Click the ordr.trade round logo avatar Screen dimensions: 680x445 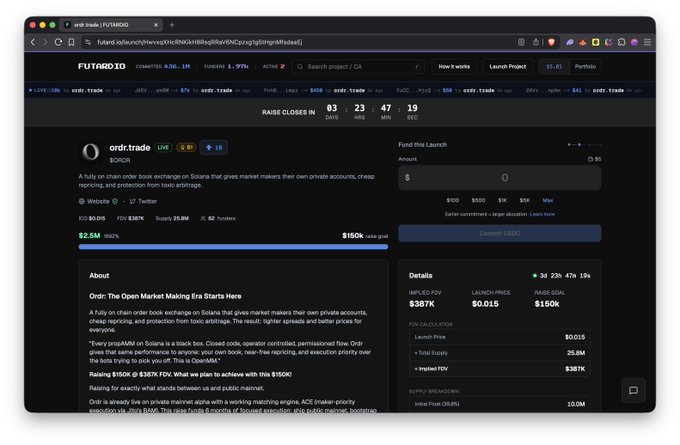[91, 152]
